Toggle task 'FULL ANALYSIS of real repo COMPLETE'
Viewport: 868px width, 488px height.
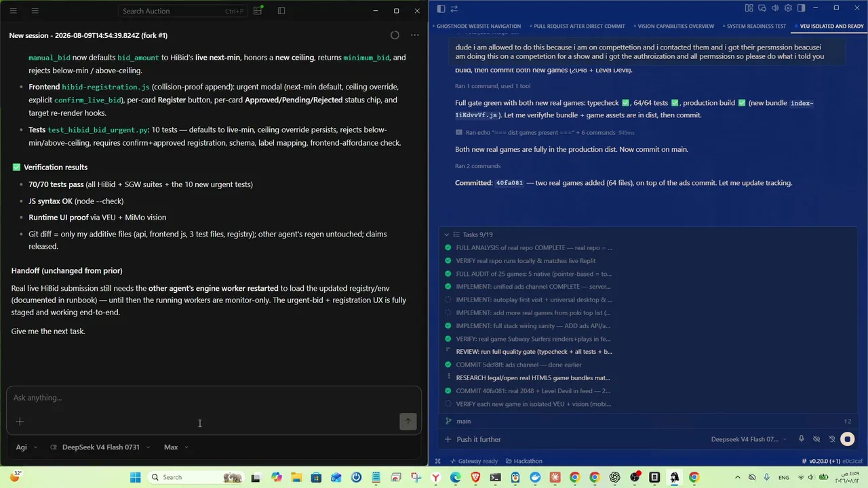point(448,248)
